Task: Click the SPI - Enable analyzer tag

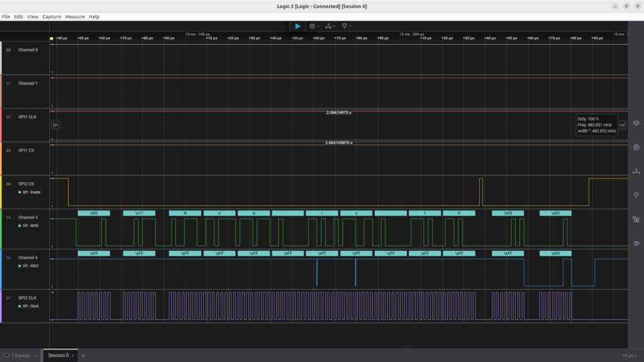Action: coord(29,192)
